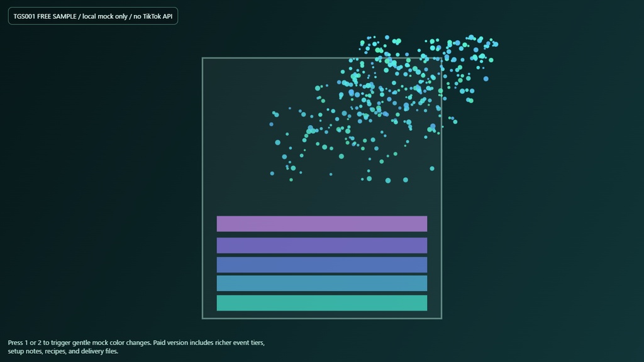Click the indigo second color bar
The width and height of the screenshot is (644, 362).
[321, 246]
